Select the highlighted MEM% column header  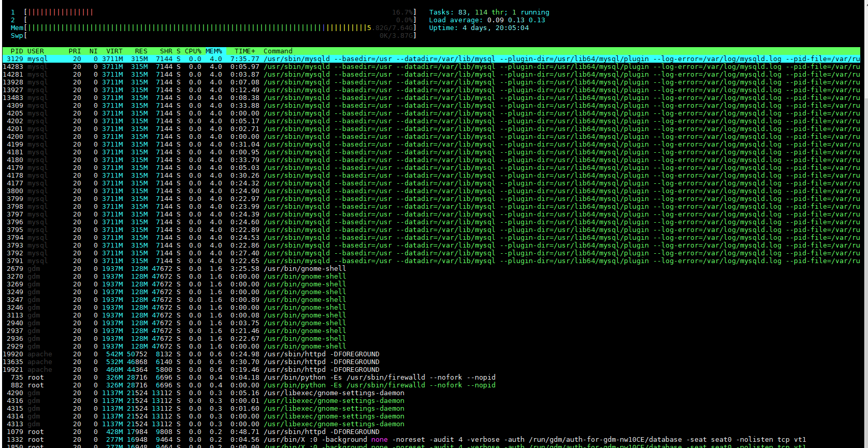pyautogui.click(x=214, y=51)
